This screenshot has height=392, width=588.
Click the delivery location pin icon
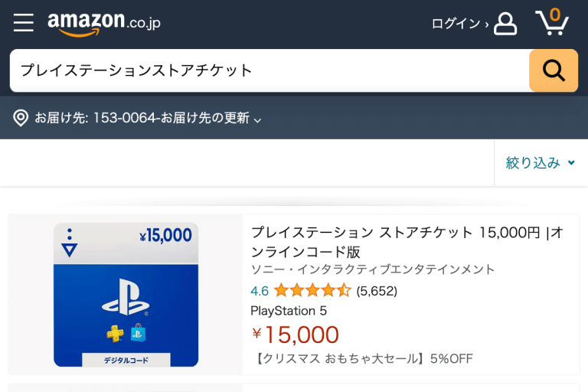coord(21,118)
